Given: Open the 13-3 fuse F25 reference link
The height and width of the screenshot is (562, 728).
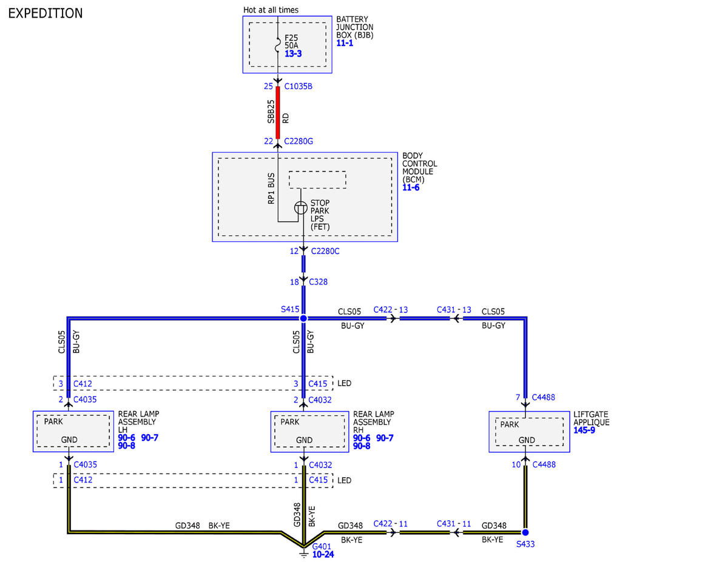Looking at the screenshot, I should click(x=293, y=54).
